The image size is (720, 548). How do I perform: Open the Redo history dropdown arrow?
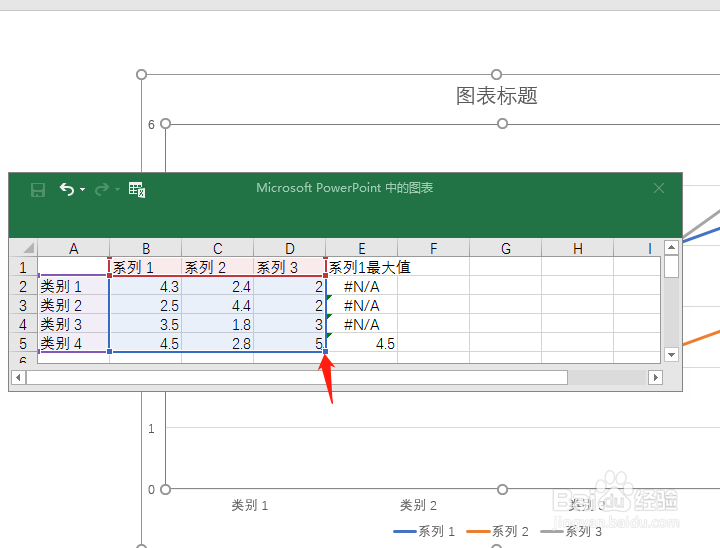pos(118,189)
